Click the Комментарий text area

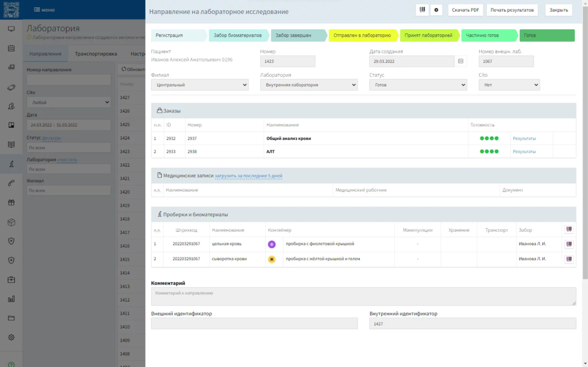click(363, 296)
